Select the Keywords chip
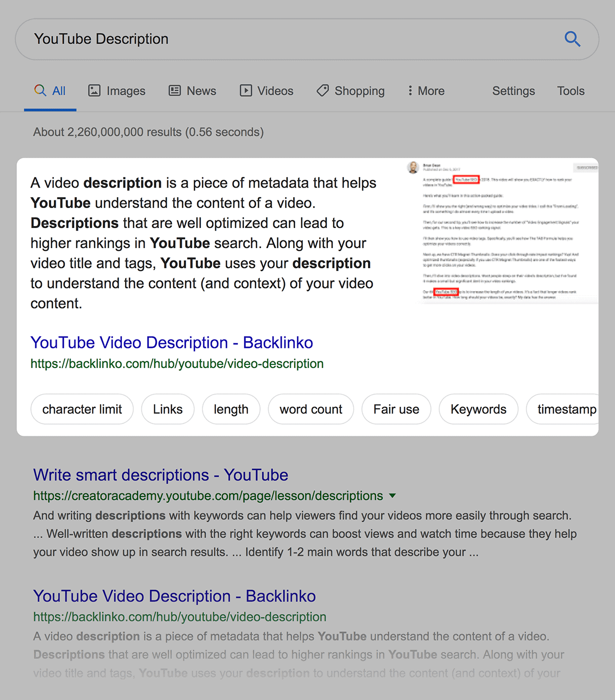The height and width of the screenshot is (700, 615). tap(479, 409)
